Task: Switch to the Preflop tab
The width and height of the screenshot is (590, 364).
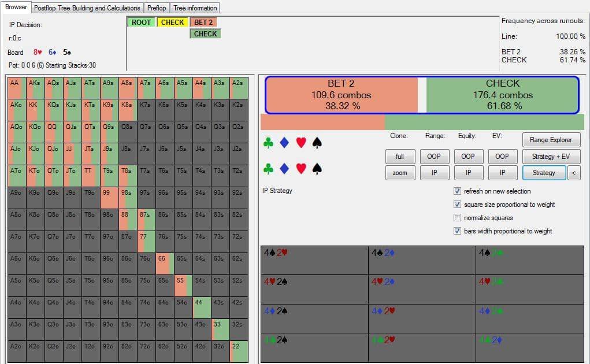Action: [157, 8]
